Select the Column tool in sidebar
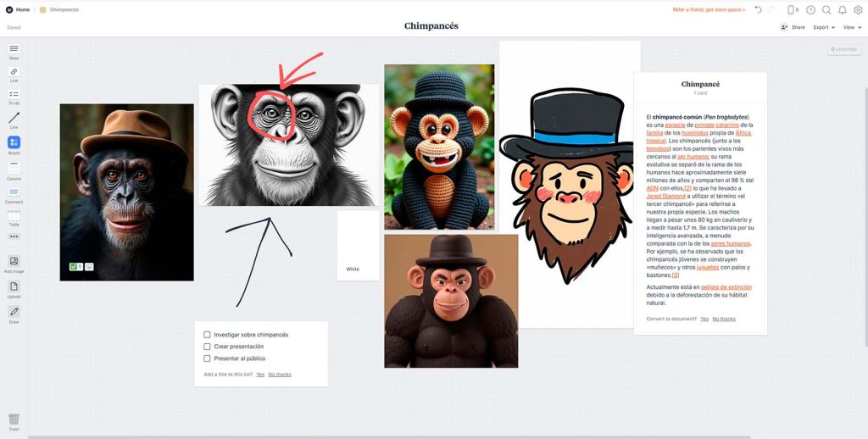 14,168
